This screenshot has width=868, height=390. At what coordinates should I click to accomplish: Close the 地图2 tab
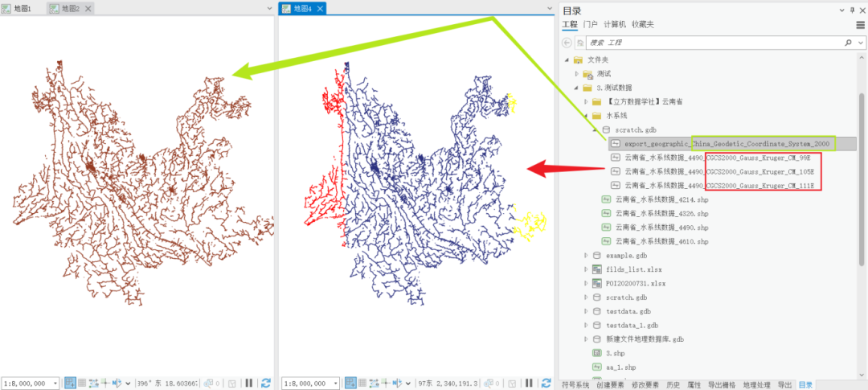(x=90, y=8)
